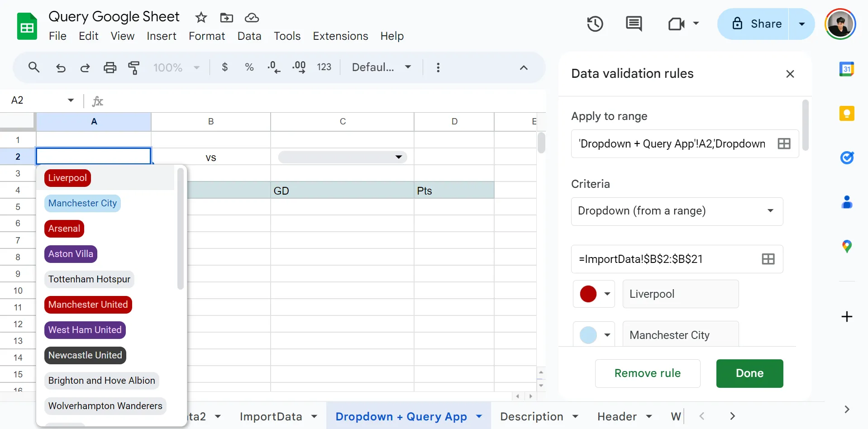The width and height of the screenshot is (868, 429).
Task: Click the grid icon to select apply range
Action: pyautogui.click(x=784, y=143)
